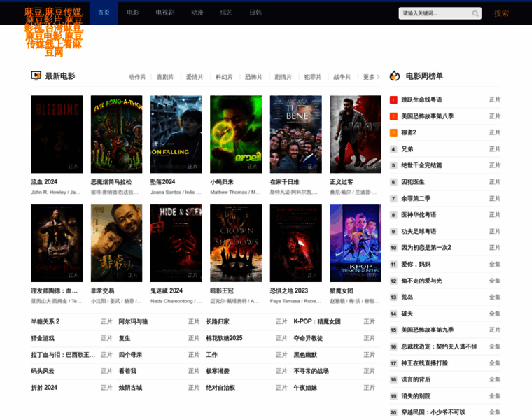This screenshot has height=420, width=532.
Task: Filter by 科幻片 genre
Action: [224, 77]
